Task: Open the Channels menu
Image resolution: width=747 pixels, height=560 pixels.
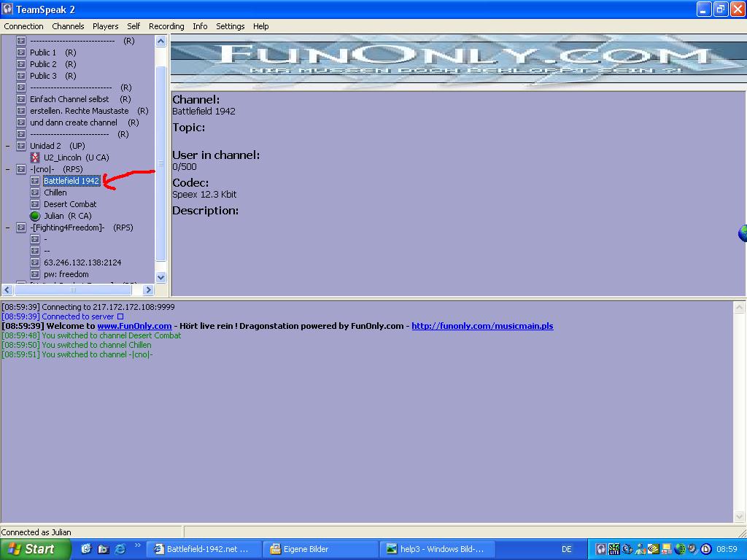Action: [x=68, y=26]
